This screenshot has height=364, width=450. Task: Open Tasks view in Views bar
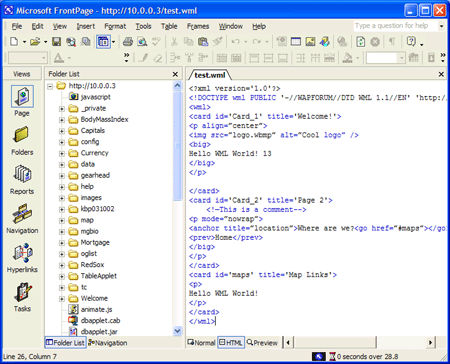22,297
